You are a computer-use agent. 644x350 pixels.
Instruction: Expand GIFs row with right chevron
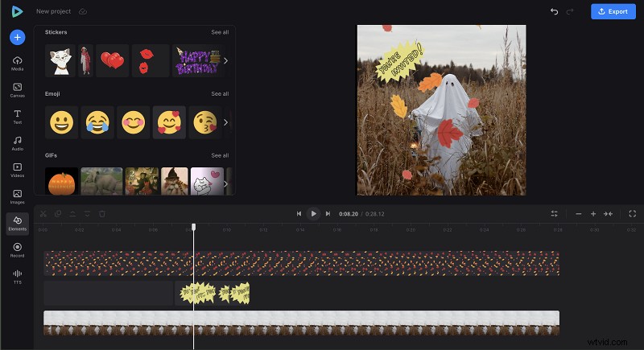point(225,183)
